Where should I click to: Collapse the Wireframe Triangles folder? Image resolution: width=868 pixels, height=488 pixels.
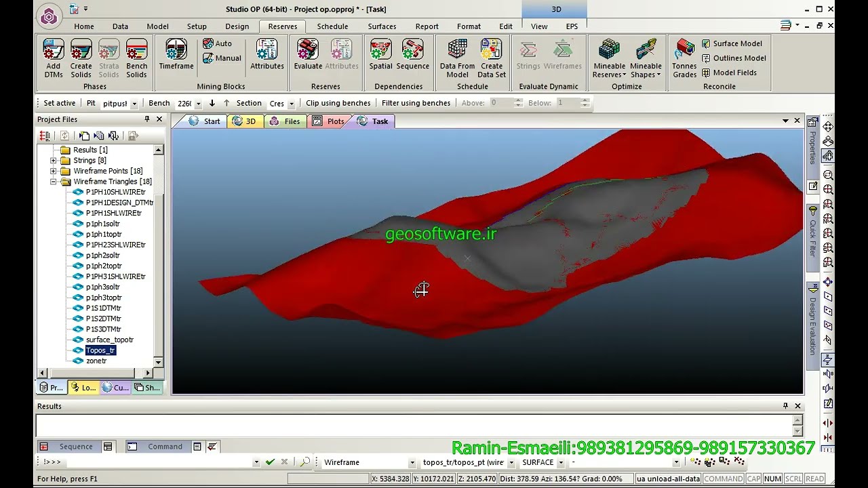point(54,182)
